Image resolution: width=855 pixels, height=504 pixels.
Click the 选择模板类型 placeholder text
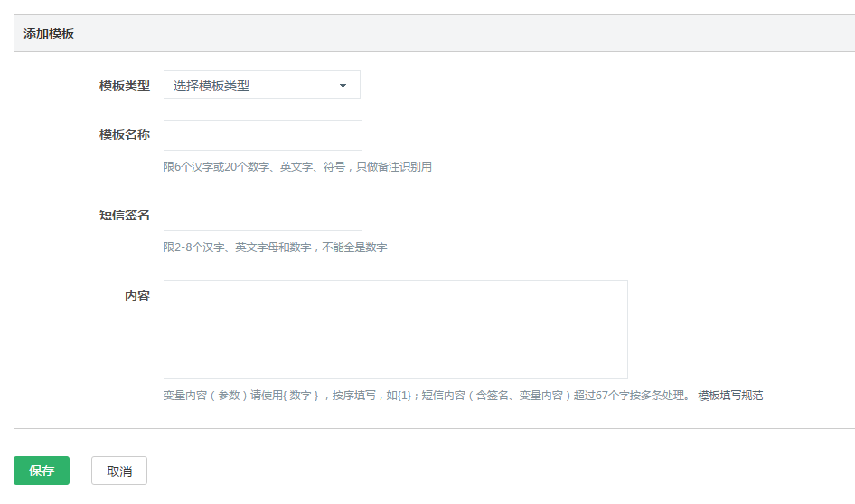[x=211, y=86]
